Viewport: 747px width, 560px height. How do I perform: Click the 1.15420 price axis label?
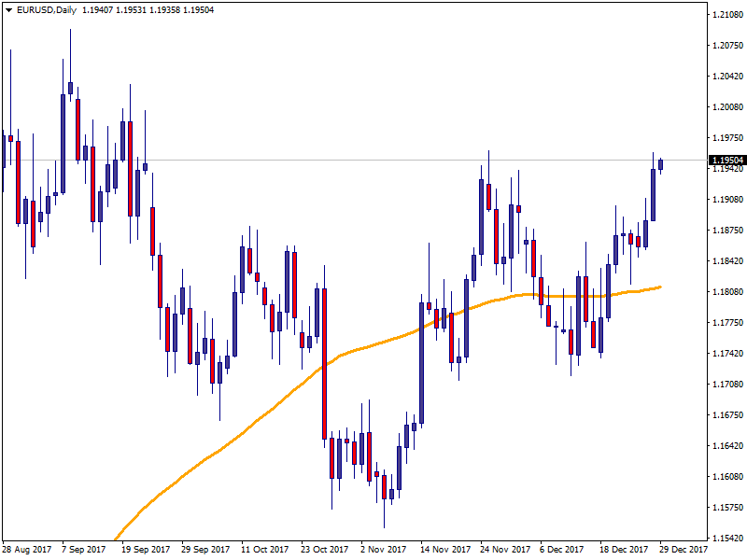coord(726,539)
